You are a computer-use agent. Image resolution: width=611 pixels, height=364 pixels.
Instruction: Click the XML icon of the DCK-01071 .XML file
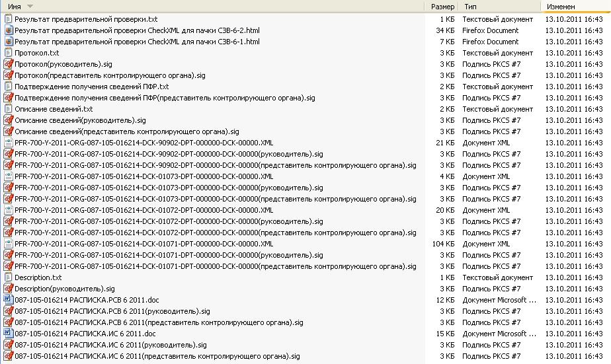pos(8,244)
